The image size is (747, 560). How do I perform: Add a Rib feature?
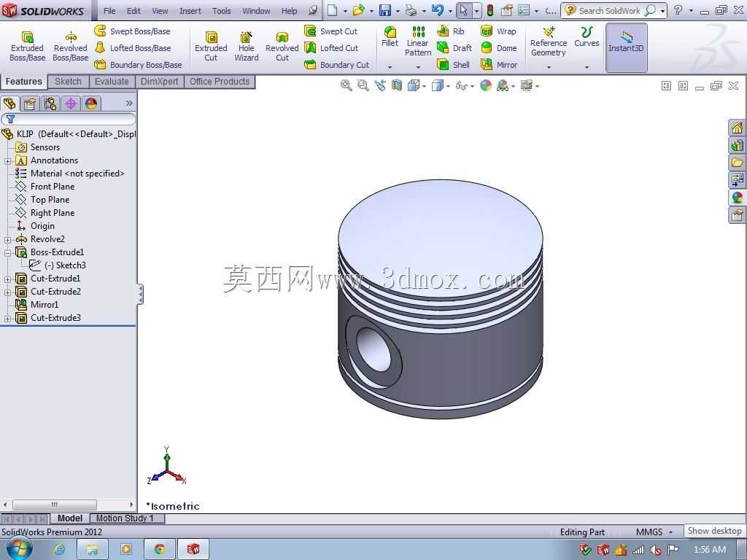451,31
